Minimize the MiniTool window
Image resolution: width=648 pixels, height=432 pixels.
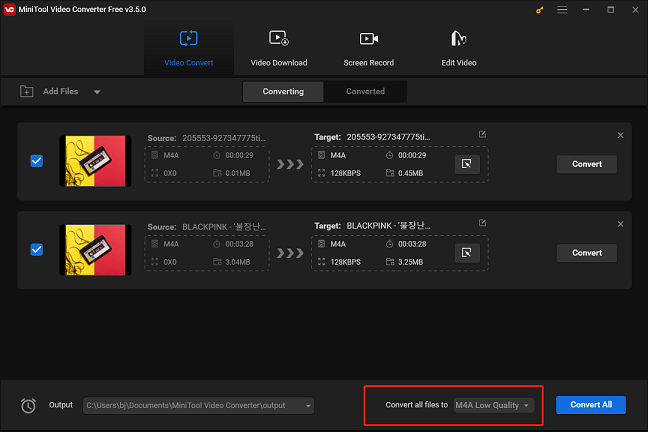586,10
